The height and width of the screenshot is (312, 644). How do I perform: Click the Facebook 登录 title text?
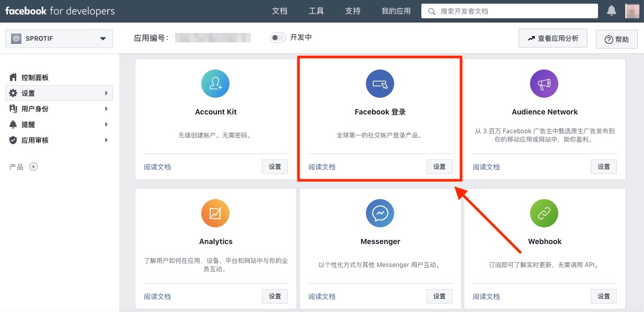pyautogui.click(x=380, y=112)
